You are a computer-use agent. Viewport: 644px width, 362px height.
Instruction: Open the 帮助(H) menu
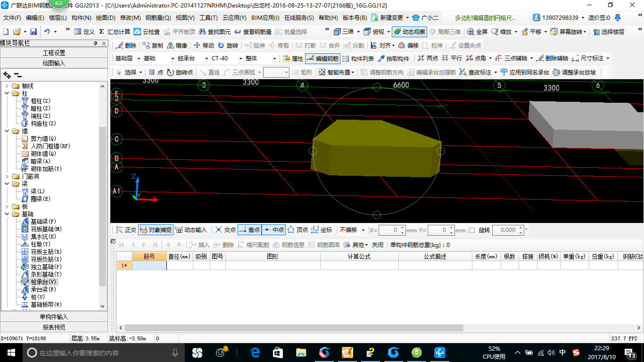coord(328,18)
